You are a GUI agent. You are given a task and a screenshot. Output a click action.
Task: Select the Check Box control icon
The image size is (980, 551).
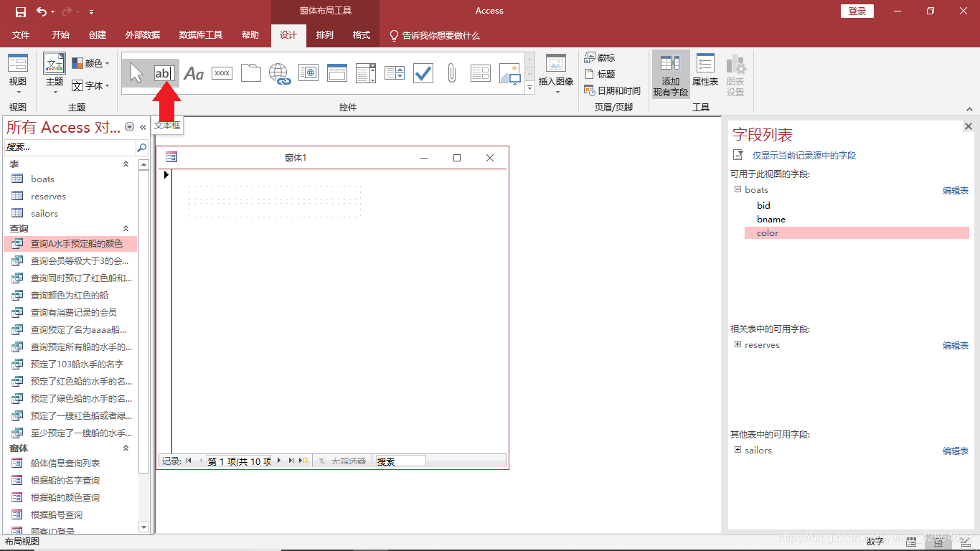click(x=423, y=72)
